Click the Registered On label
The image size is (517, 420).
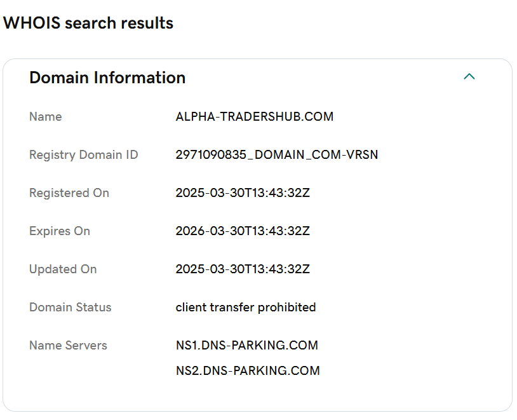(69, 193)
